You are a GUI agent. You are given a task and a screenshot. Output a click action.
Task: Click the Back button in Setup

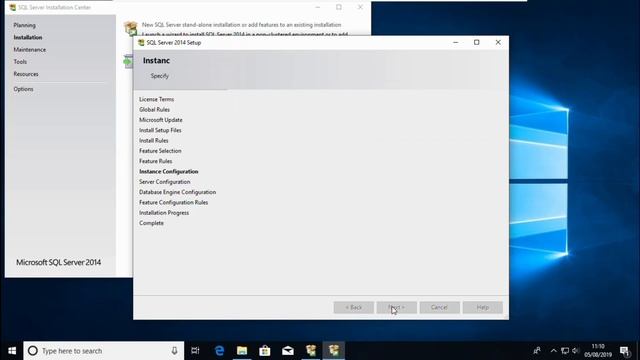pyautogui.click(x=353, y=307)
